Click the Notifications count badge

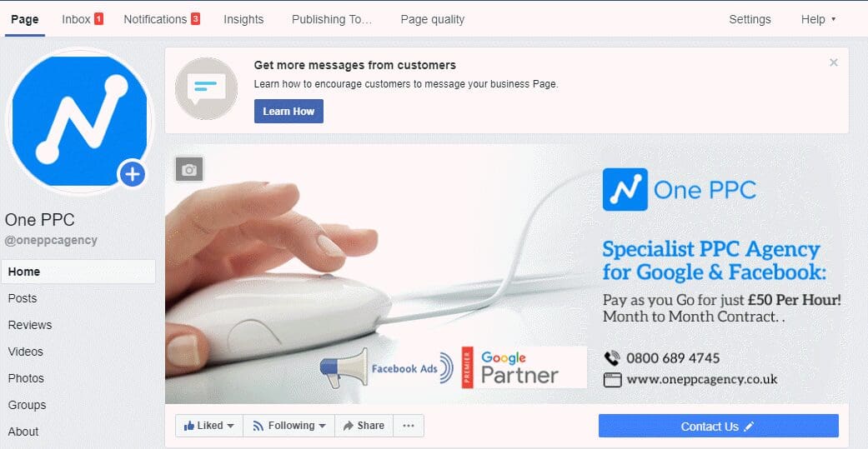point(195,19)
